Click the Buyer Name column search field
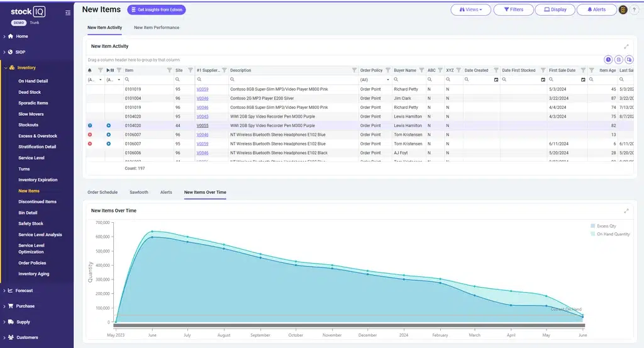The image size is (644, 348). [x=408, y=80]
